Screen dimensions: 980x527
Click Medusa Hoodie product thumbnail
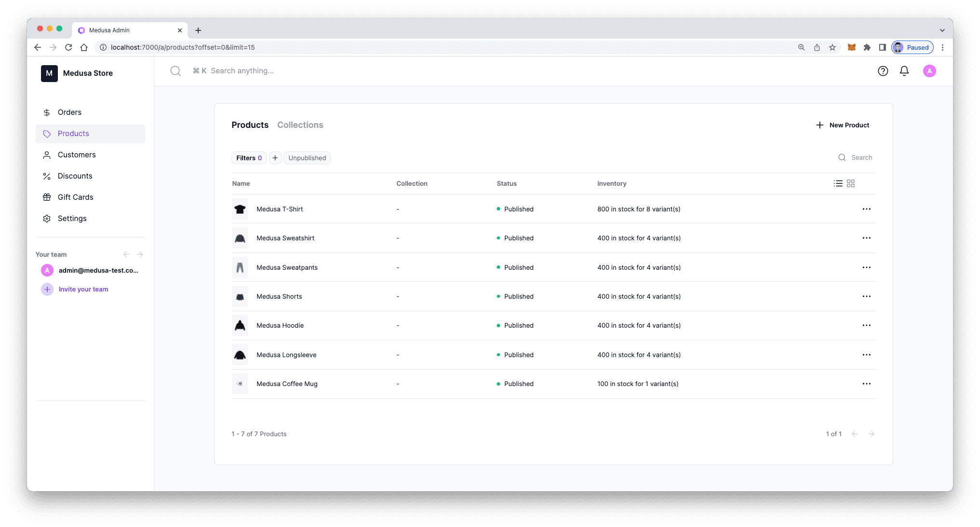click(240, 325)
